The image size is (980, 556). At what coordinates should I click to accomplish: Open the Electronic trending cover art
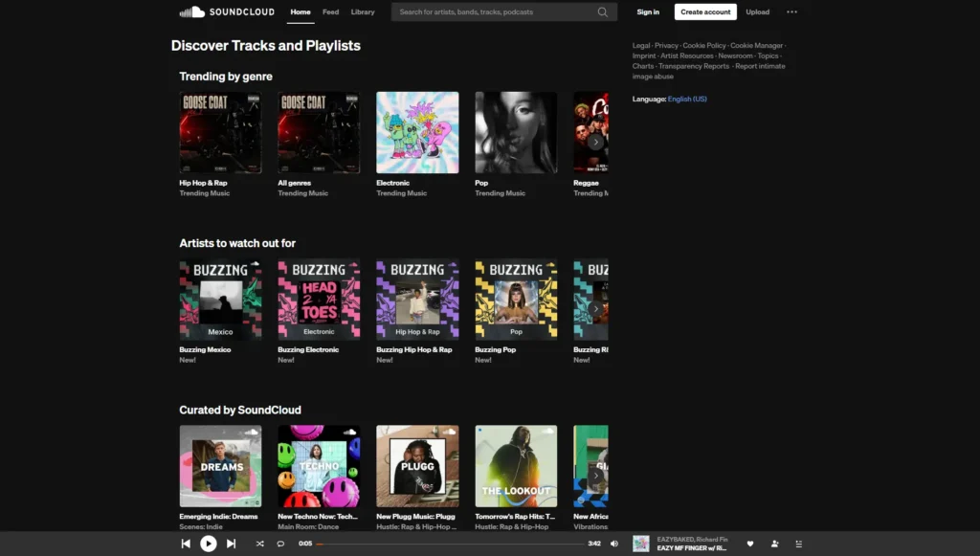[x=417, y=132]
